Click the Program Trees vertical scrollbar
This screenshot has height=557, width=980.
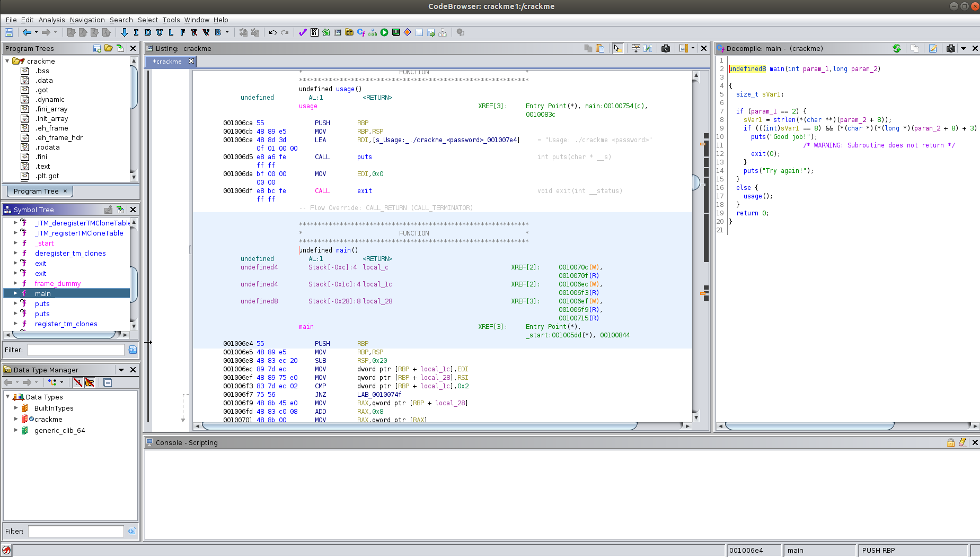[134, 88]
